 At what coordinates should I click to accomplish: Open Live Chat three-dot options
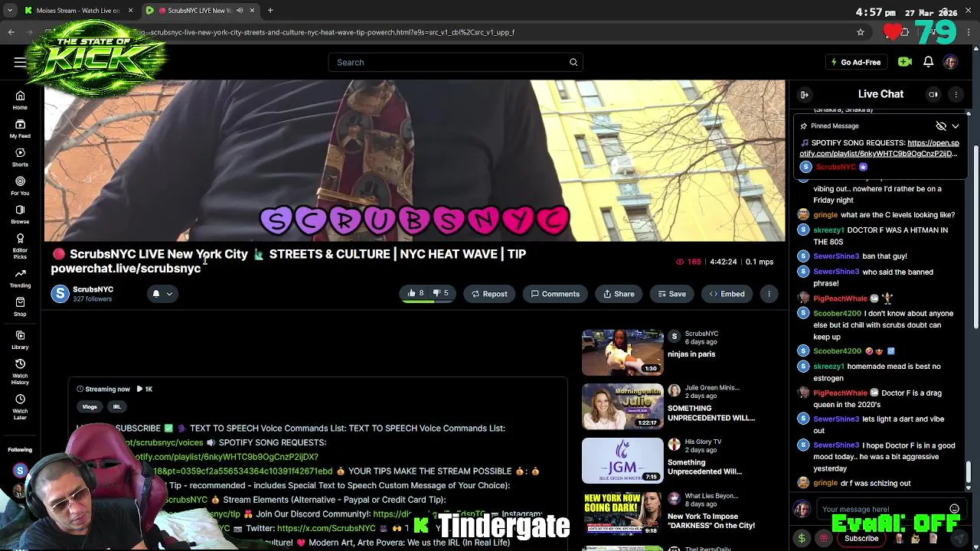tap(956, 94)
